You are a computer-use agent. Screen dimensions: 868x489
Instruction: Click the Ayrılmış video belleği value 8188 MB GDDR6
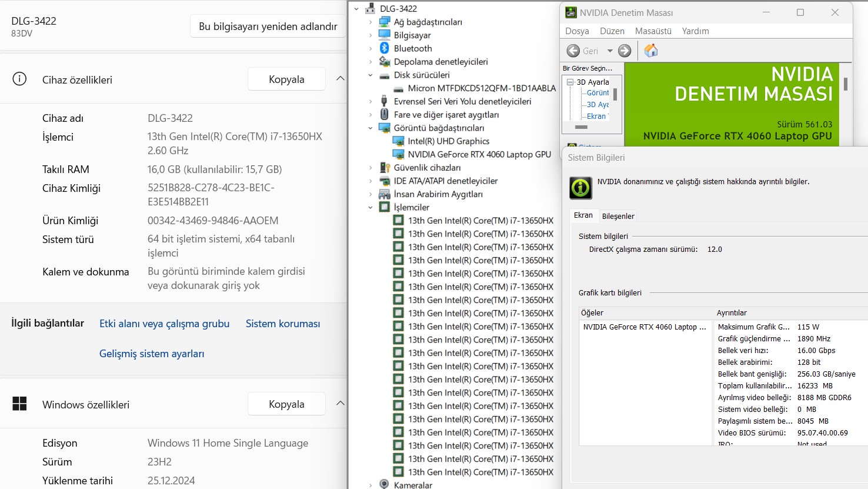coord(824,398)
